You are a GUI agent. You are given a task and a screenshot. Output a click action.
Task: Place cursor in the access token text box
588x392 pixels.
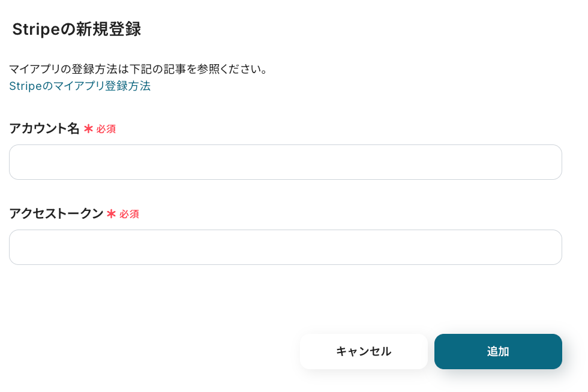pos(285,247)
